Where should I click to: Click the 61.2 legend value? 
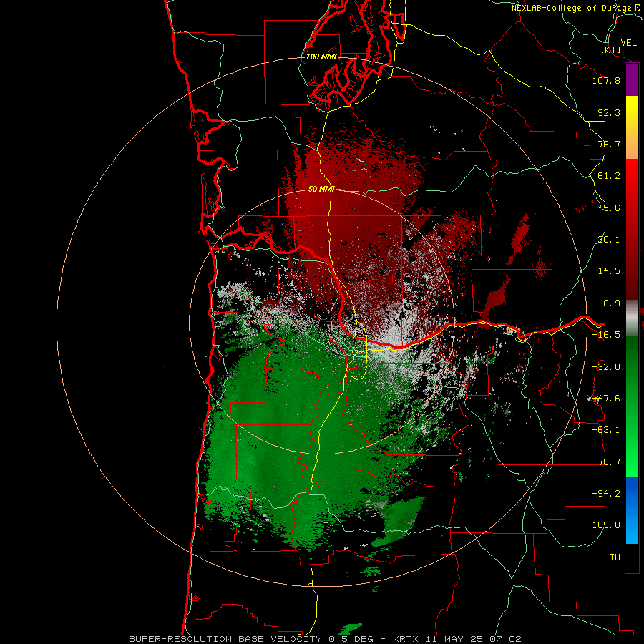tap(609, 176)
